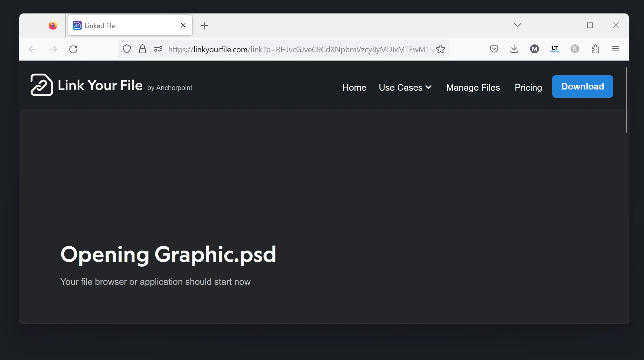This screenshot has height=360, width=644.
Task: Toggle the bookmark star for this page
Action: [x=441, y=49]
